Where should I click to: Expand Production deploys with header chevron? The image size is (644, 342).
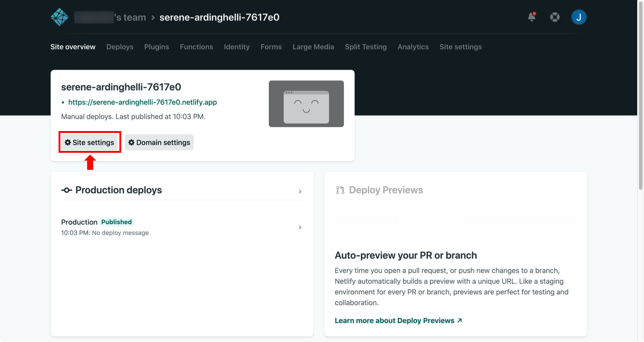click(300, 191)
